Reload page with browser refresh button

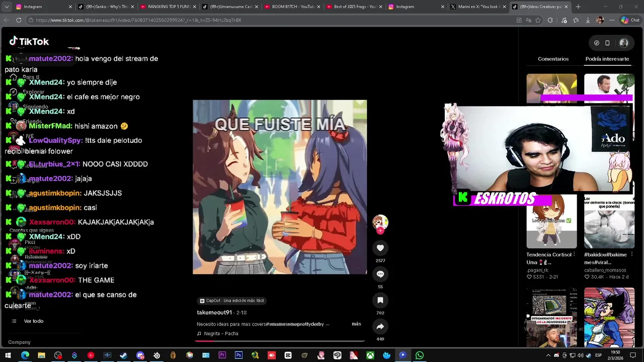[x=19, y=20]
